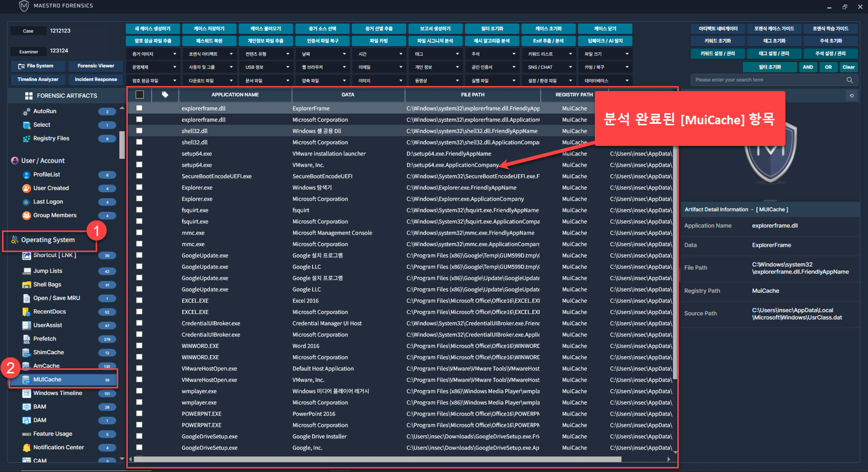Screen dimensions: 868x472
Task: Click the Notification Center bell icon
Action: pos(27,448)
